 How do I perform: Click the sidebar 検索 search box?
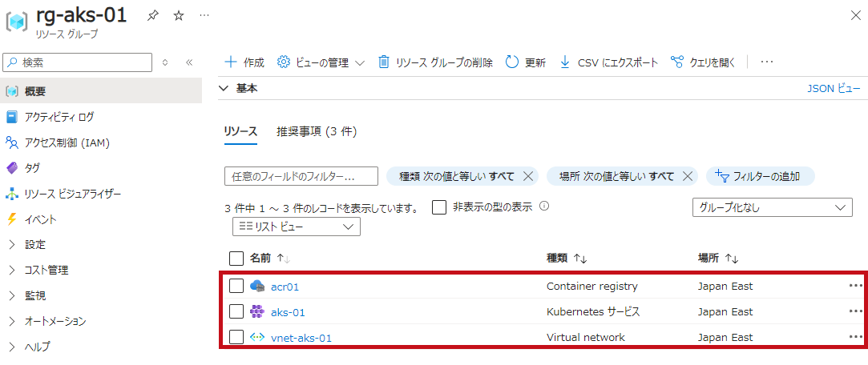pos(78,62)
